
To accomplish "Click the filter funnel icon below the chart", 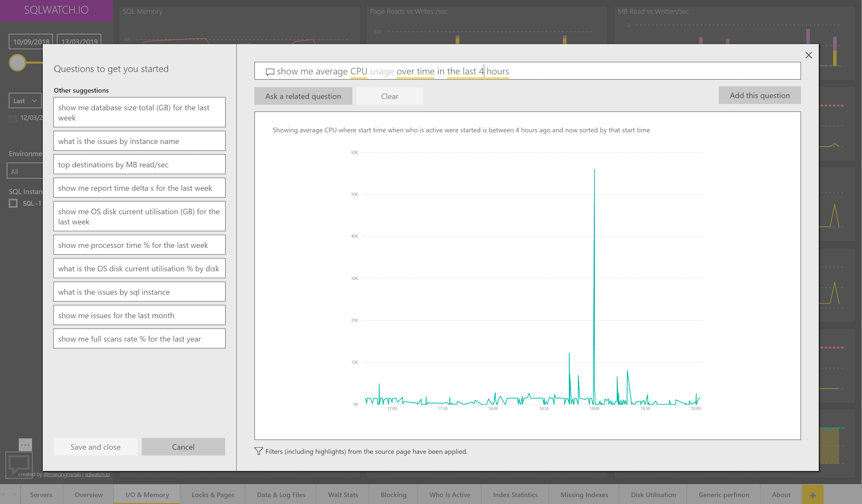I will (x=259, y=451).
